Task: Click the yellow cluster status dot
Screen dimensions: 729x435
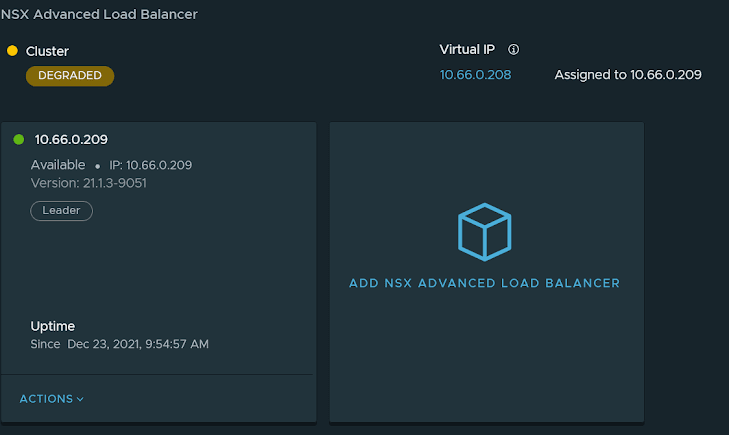Action: (x=13, y=51)
